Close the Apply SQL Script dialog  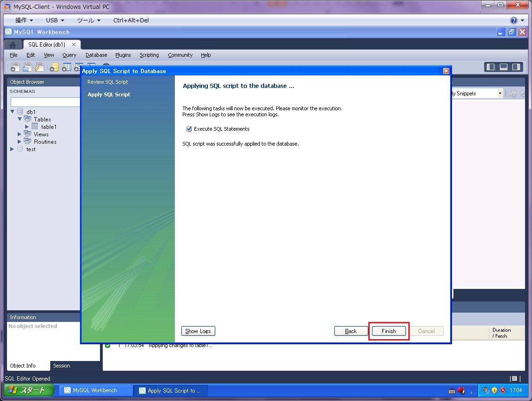pyautogui.click(x=446, y=71)
